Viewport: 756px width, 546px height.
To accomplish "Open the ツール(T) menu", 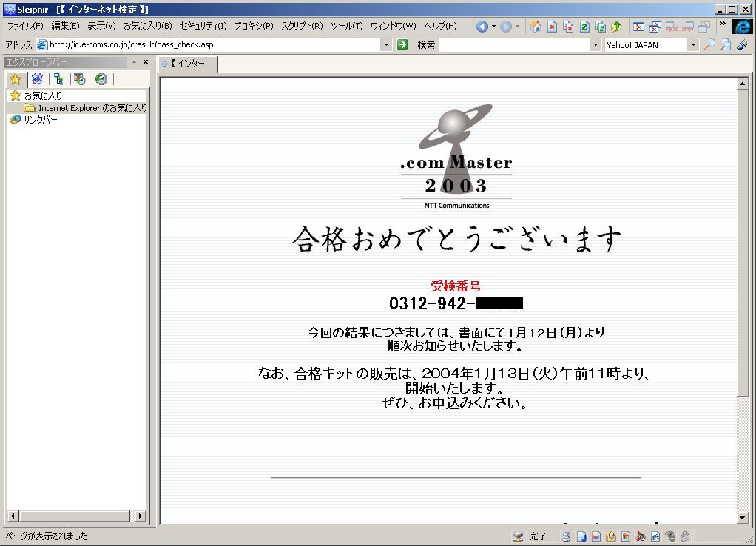I will tap(347, 26).
